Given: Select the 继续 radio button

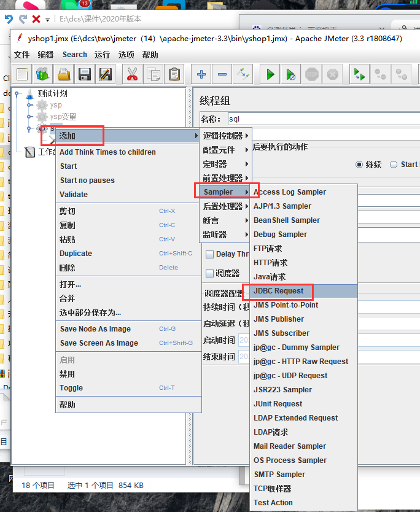Looking at the screenshot, I should click(359, 165).
